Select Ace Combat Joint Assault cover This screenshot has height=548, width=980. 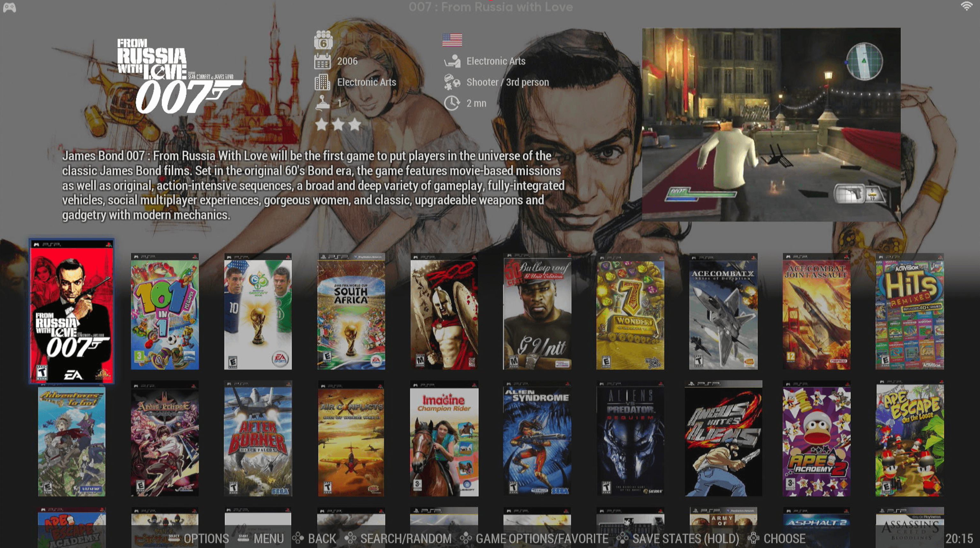[x=816, y=311]
